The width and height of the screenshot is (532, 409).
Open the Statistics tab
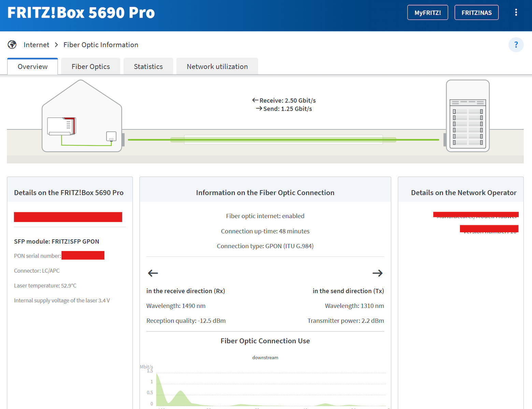pyautogui.click(x=148, y=66)
